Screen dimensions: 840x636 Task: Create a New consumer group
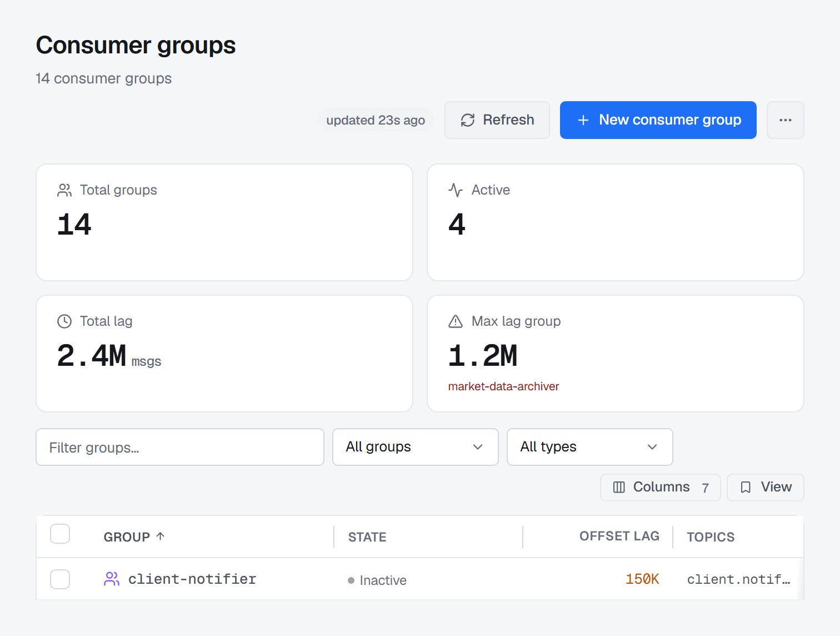click(x=658, y=120)
